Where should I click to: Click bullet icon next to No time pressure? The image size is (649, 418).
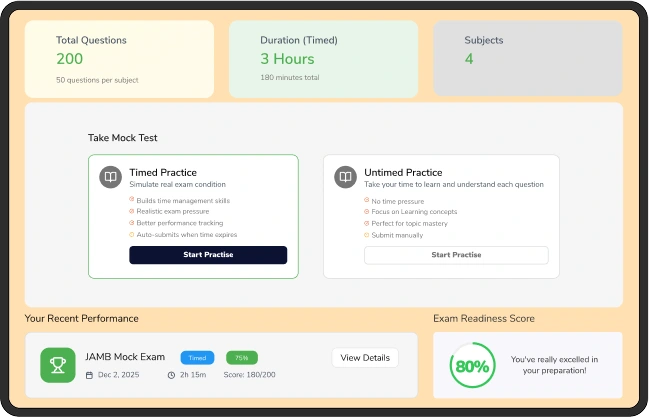click(366, 200)
